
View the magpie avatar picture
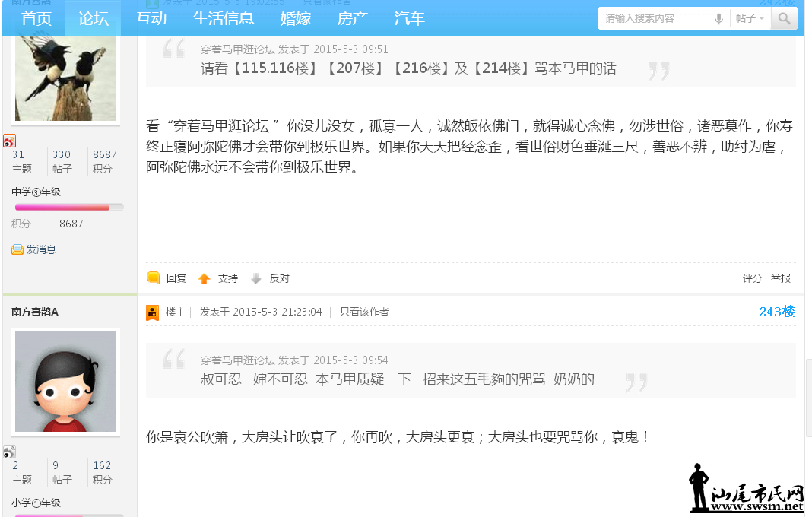(65, 79)
